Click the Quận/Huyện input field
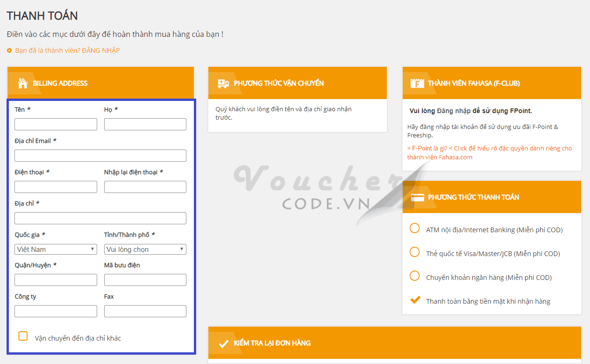 (56, 280)
